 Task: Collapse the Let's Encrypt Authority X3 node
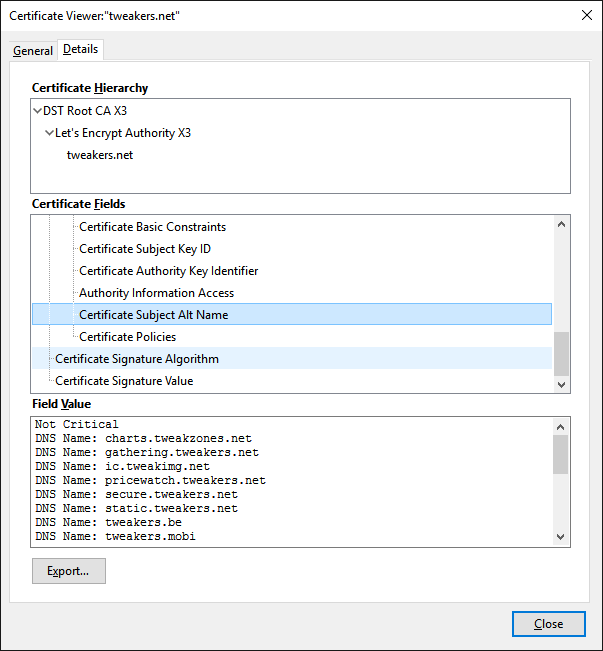(49, 133)
